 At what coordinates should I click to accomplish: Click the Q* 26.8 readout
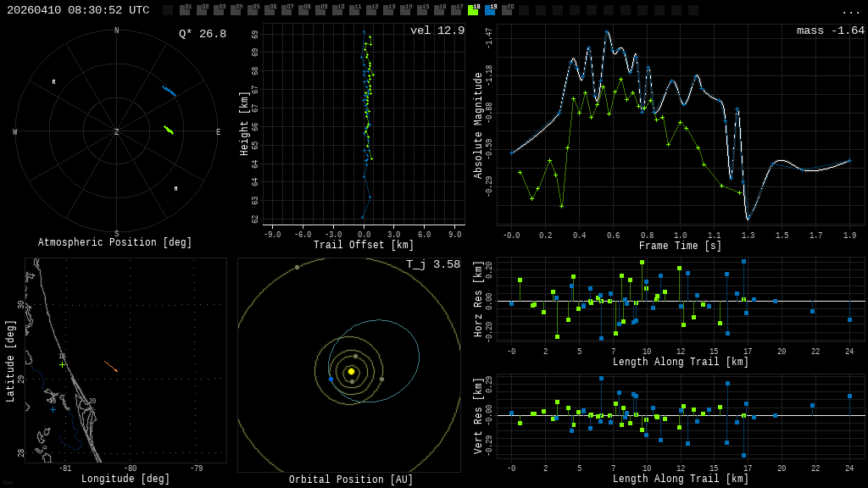tap(202, 34)
